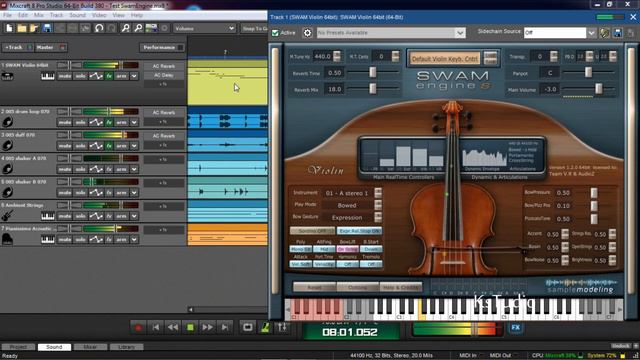Toggle the Performance panel button

(x=162, y=48)
